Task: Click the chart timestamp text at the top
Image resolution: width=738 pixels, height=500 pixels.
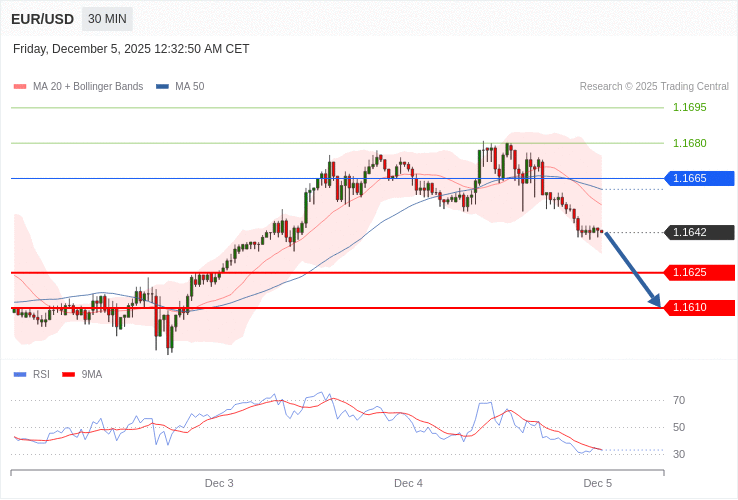Action: pos(131,49)
